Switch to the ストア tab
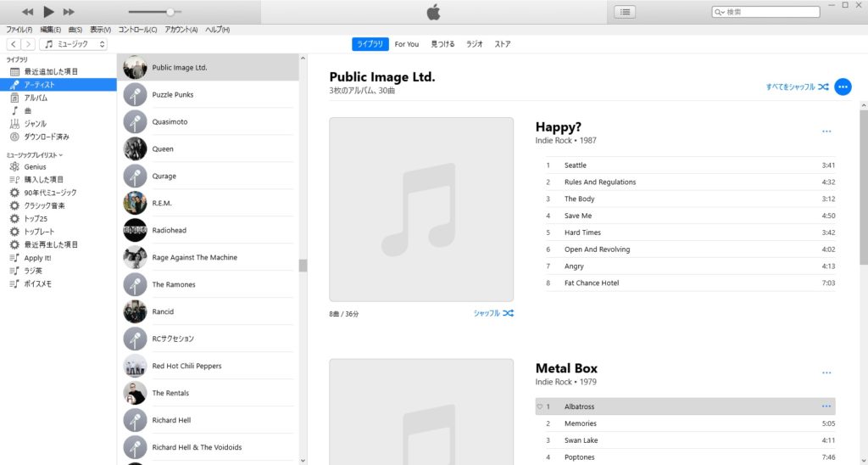Screen dimensions: 868x465 point(503,44)
